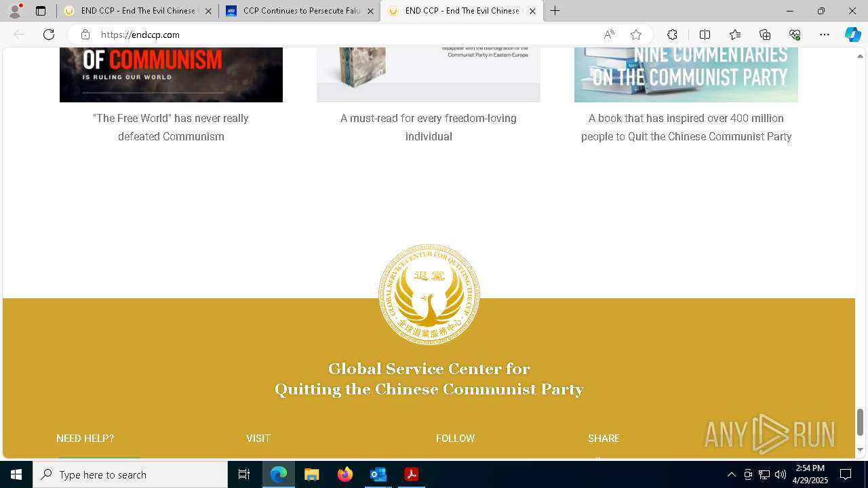Open the Favorites list
The image size is (868, 488).
(x=735, y=35)
